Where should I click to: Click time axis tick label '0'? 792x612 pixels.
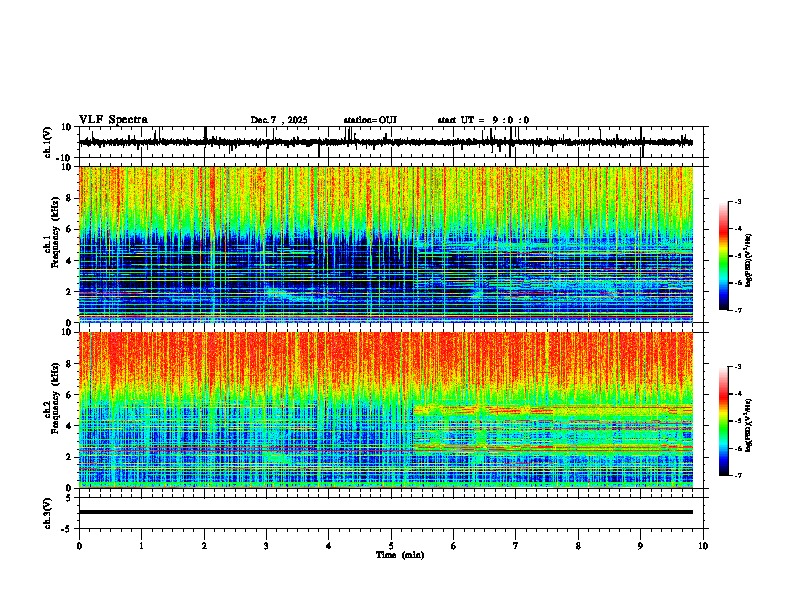click(x=79, y=546)
